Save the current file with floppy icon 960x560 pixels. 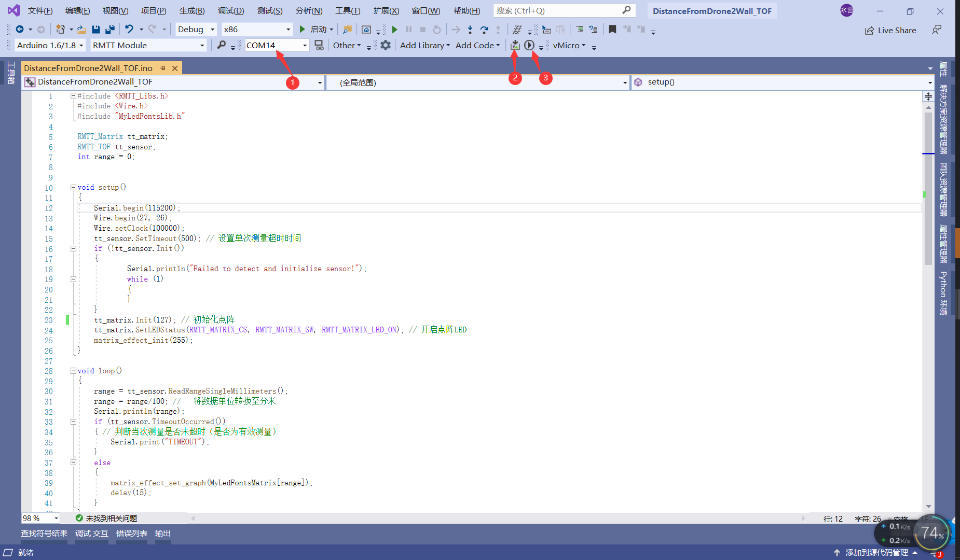[95, 30]
